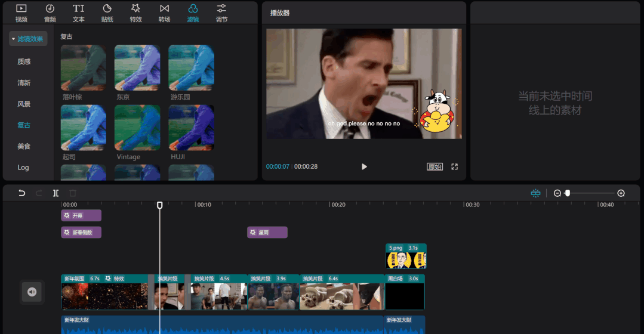This screenshot has width=644, height=334.
Task: Toggle timeline auto-snap icon
Action: [x=535, y=193]
